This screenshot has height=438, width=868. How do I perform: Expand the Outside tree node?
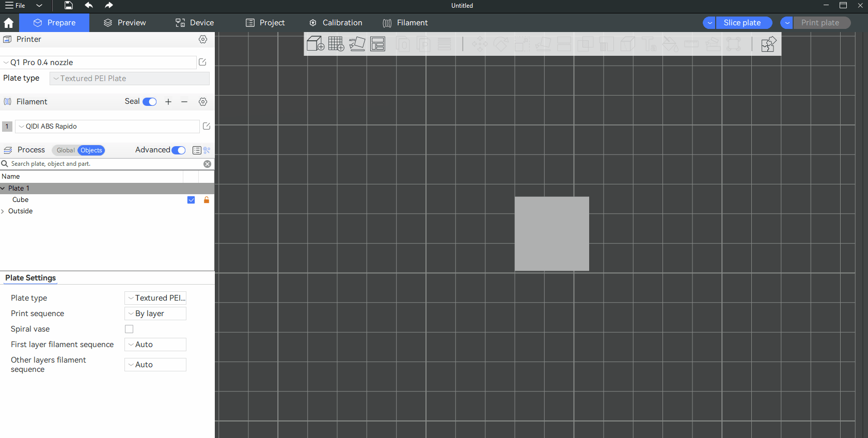click(3, 211)
